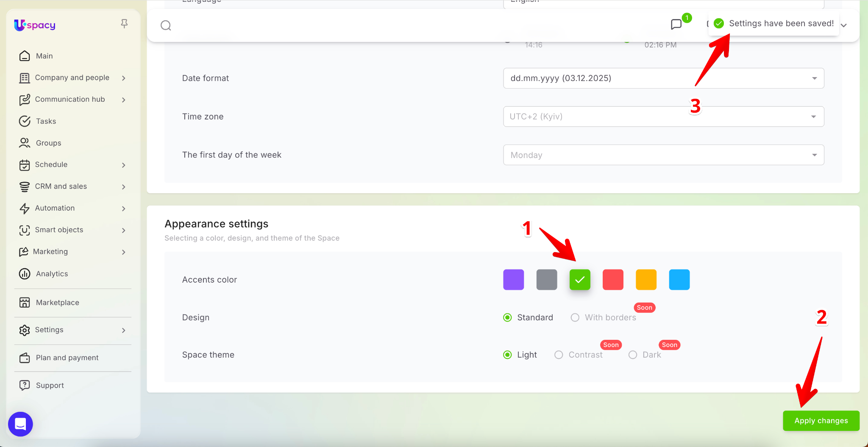Screen dimensions: 868x447
Task: Select the Dark space theme option
Action: click(x=633, y=355)
